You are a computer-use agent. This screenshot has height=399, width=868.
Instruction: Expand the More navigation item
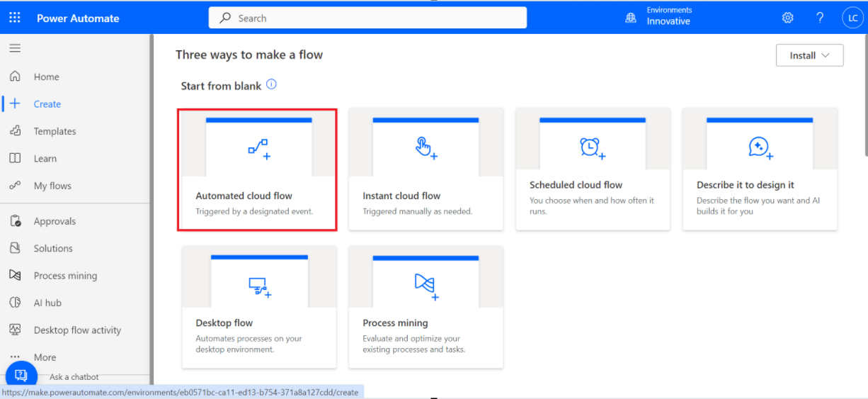coord(45,357)
